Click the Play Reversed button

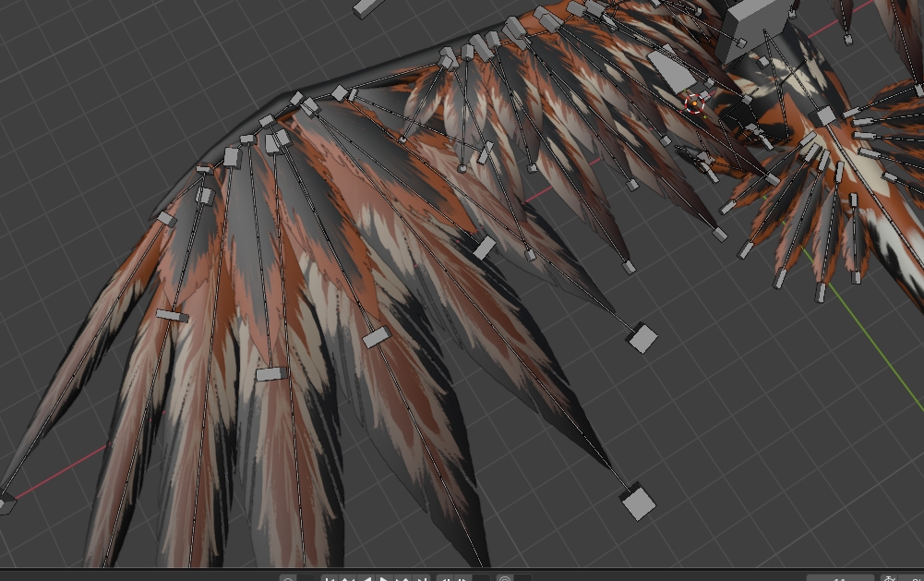[366, 579]
